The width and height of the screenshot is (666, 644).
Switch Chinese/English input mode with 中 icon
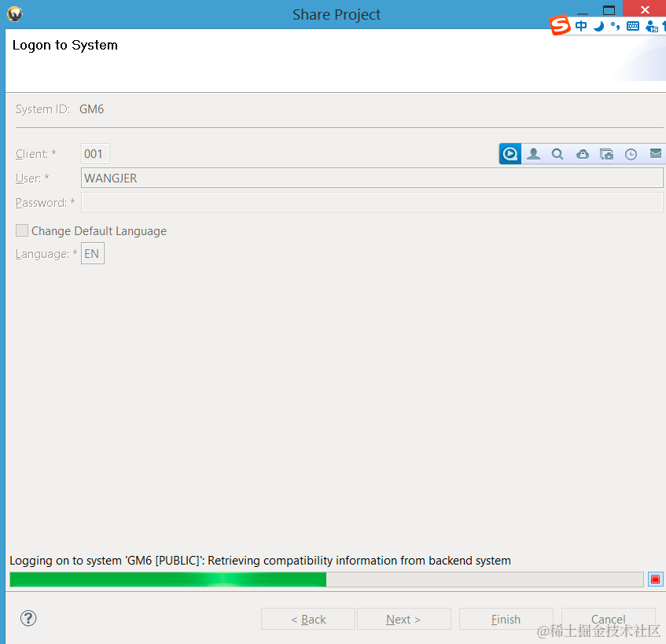(x=581, y=26)
